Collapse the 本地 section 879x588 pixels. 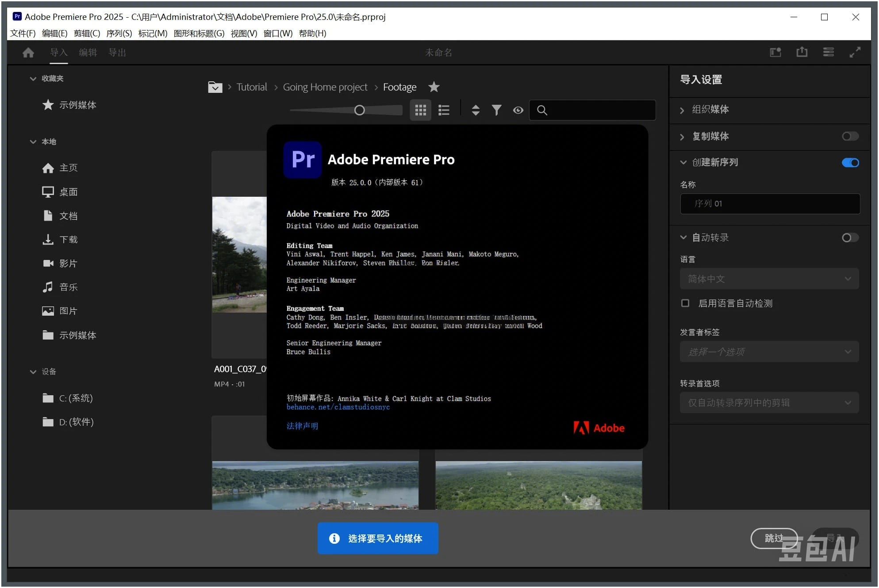point(33,142)
